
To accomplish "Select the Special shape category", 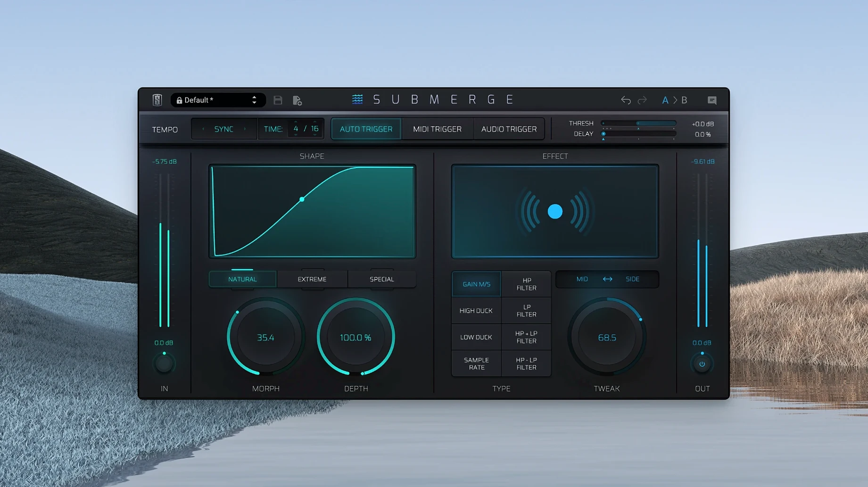I will [x=381, y=279].
